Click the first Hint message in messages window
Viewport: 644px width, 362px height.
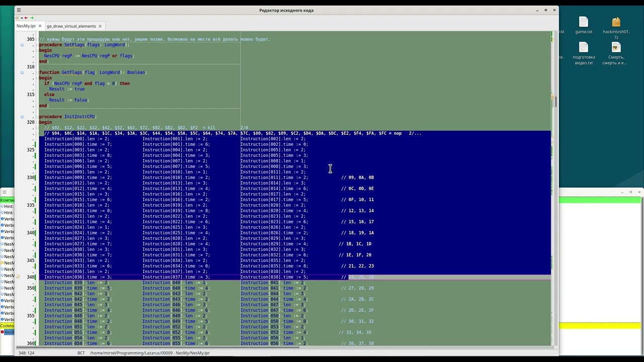tap(7, 207)
